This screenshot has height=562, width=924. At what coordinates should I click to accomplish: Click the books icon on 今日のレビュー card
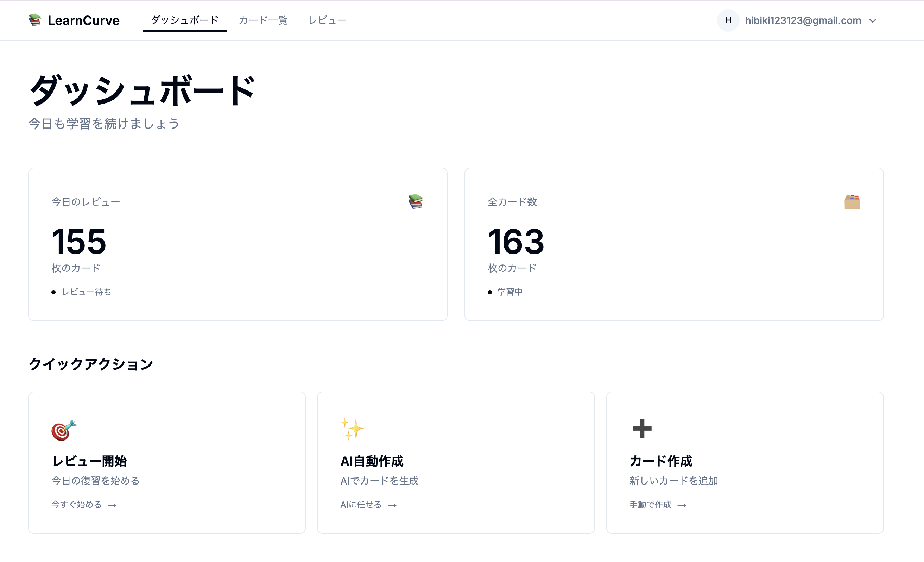coord(416,201)
